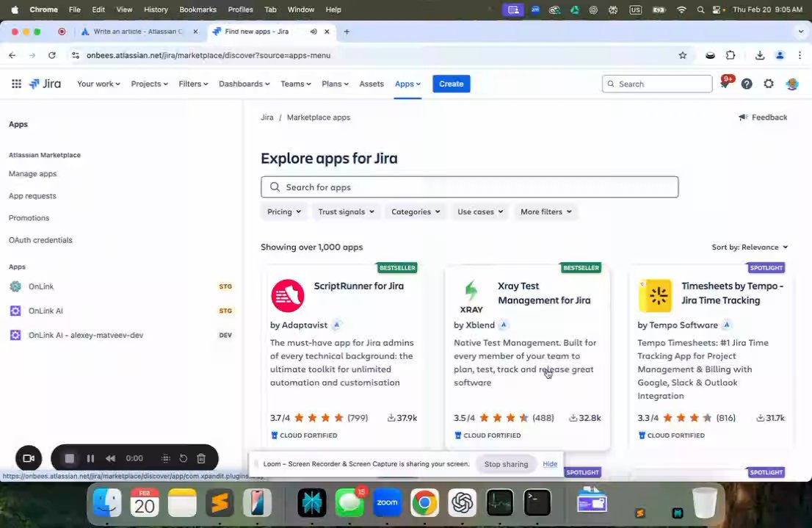Click Stop sharing in Loom banner
Image resolution: width=812 pixels, height=528 pixels.
point(506,464)
